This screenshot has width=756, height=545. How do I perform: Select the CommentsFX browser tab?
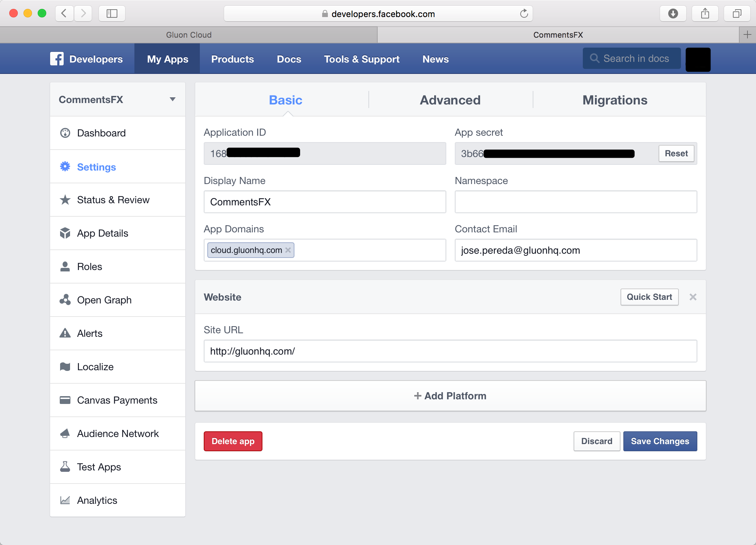(x=558, y=35)
